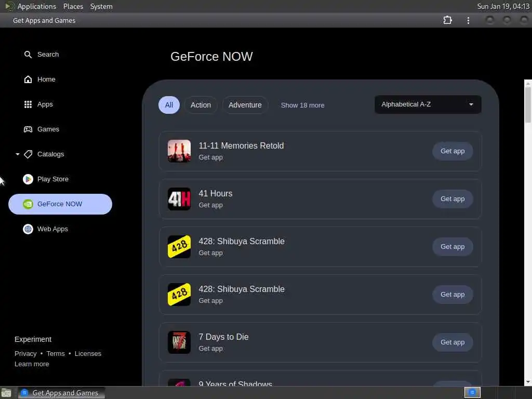Viewport: 532px width, 399px height.
Task: Click the Search magnifier icon in sidebar
Action: 28,54
